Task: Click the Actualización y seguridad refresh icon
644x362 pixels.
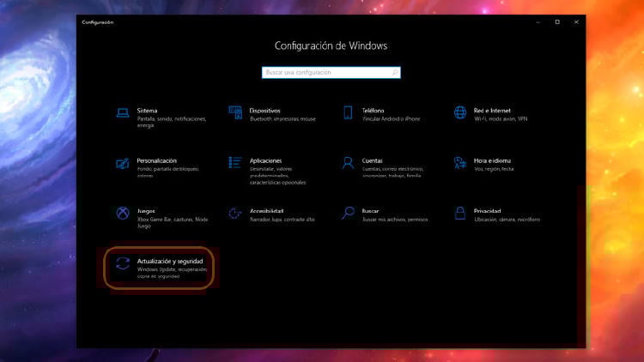Action: tap(122, 263)
